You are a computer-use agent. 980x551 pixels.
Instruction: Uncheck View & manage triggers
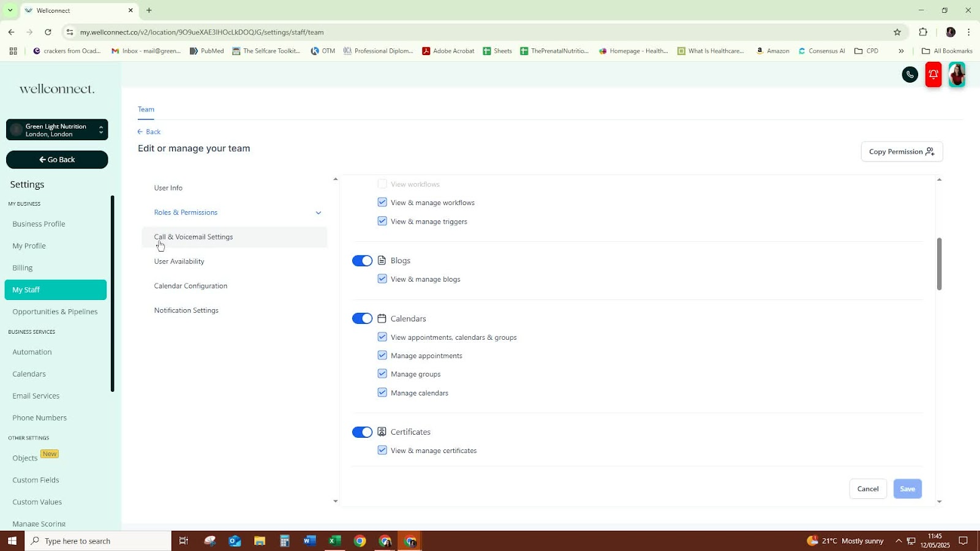pos(382,221)
